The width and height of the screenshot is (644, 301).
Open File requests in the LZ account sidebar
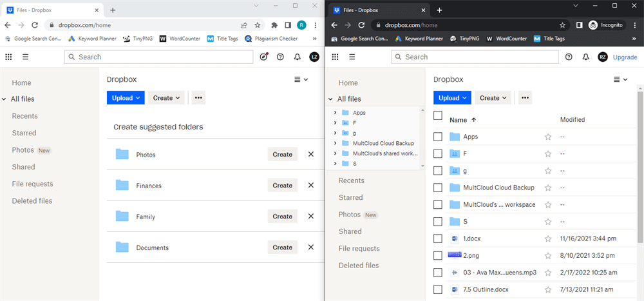32,184
